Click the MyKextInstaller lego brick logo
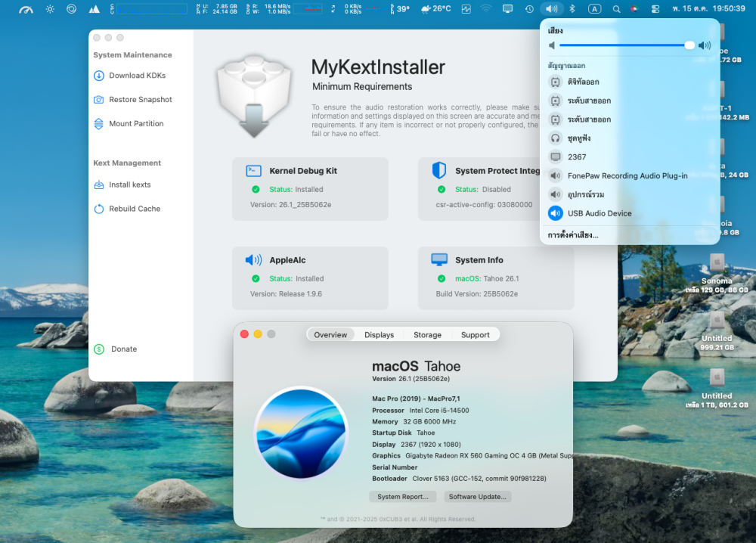 [x=254, y=95]
